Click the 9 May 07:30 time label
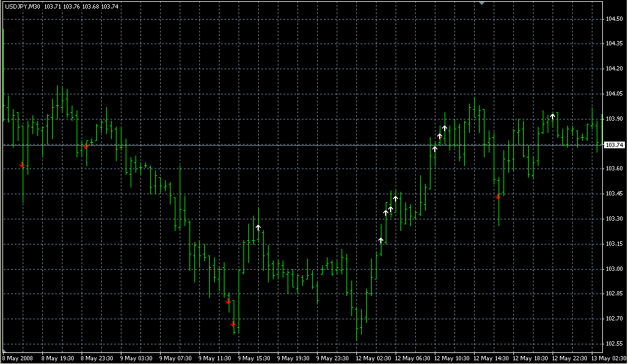The height and width of the screenshot is (364, 628). (x=178, y=358)
